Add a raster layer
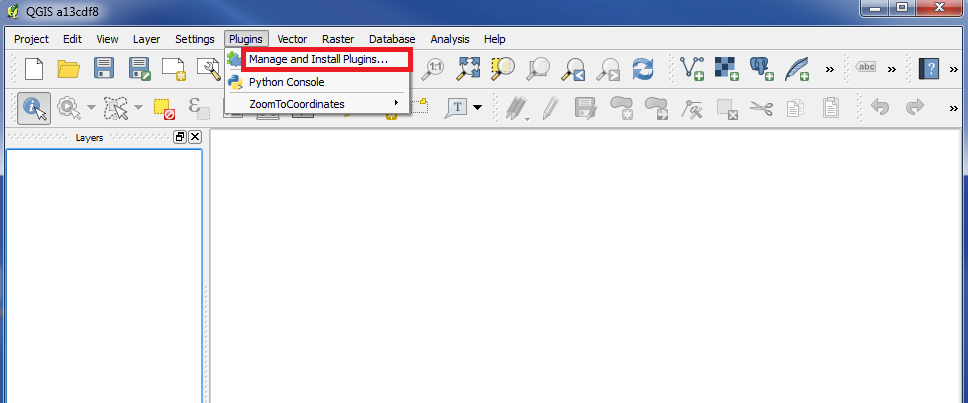968x403 pixels. 727,68
